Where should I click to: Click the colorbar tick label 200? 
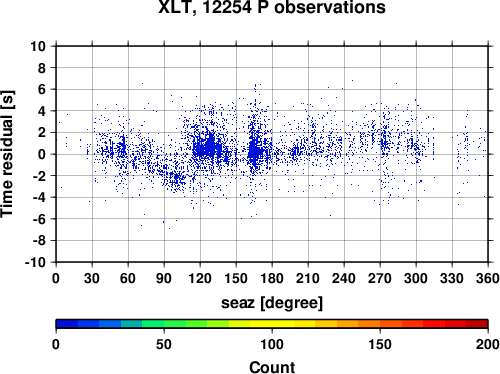tap(488, 344)
